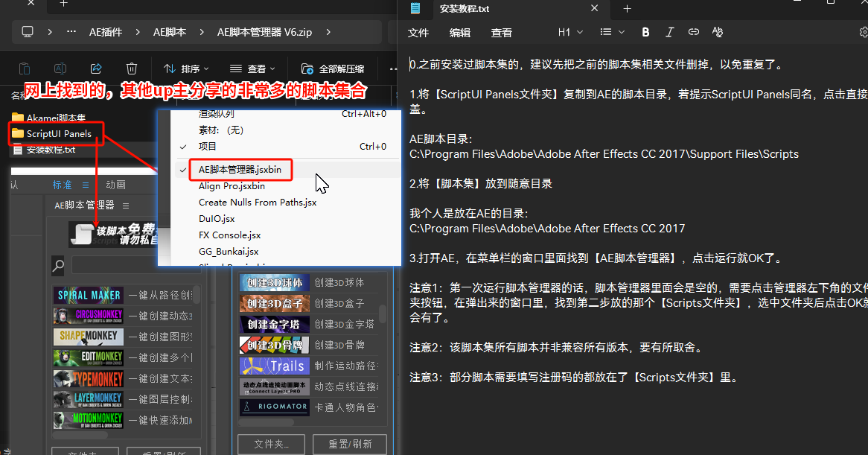Open the 标准 workspace menu icon
The height and width of the screenshot is (455, 868).
(x=86, y=185)
